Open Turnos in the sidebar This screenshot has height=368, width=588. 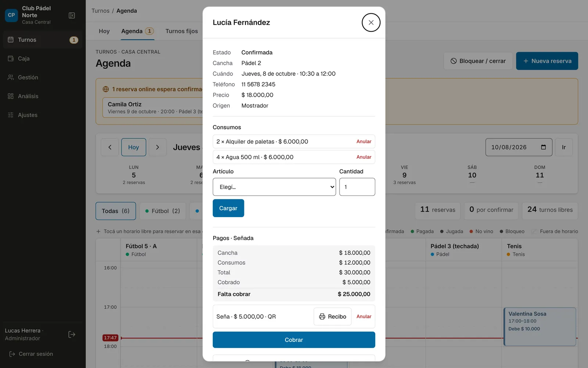point(43,40)
